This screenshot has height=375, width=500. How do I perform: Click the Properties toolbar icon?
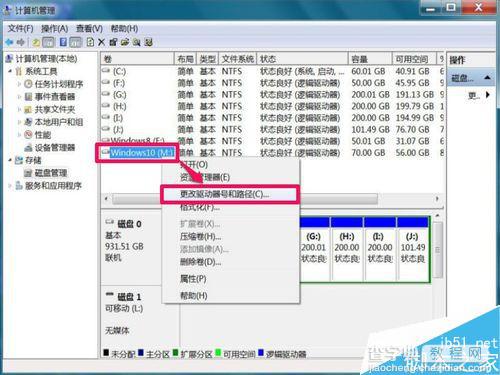113,42
